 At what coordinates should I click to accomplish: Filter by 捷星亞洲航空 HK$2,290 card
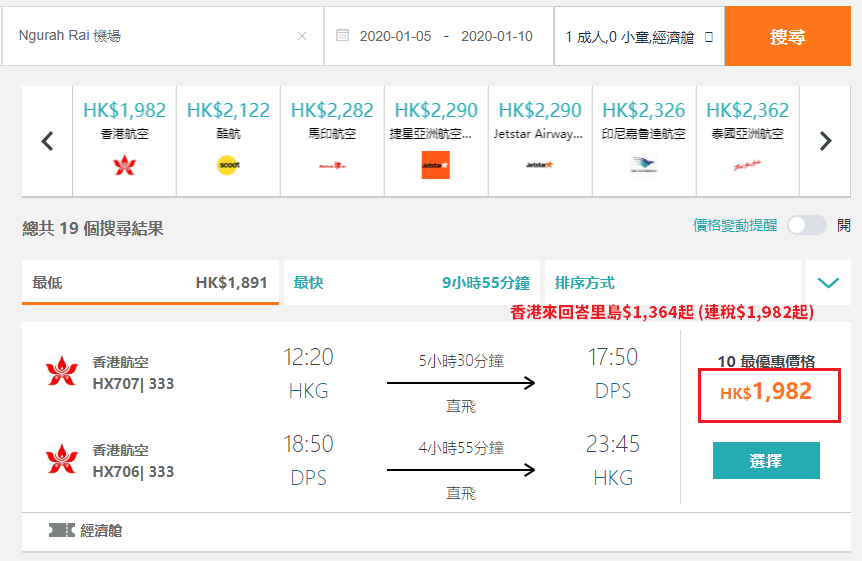click(x=436, y=141)
